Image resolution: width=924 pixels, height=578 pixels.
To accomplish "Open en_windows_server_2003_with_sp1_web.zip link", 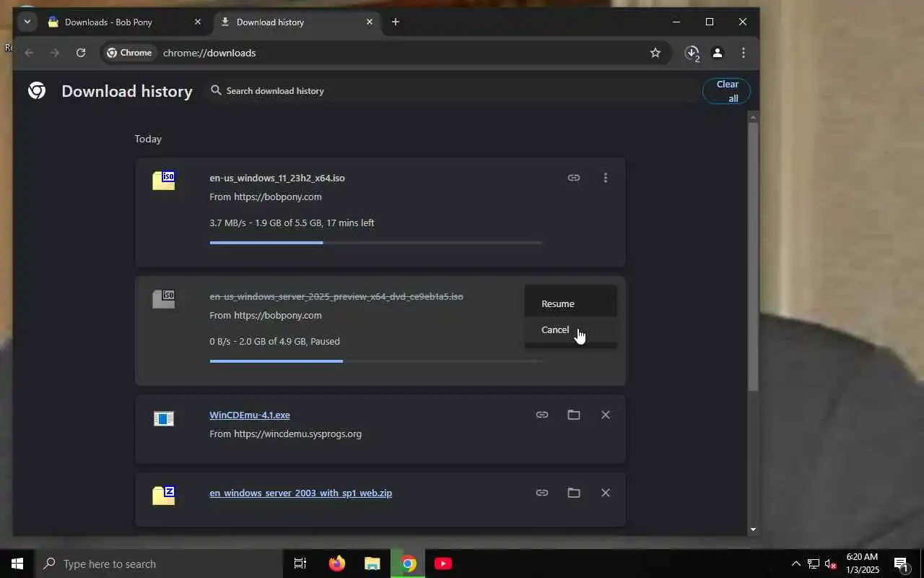I will pos(300,493).
